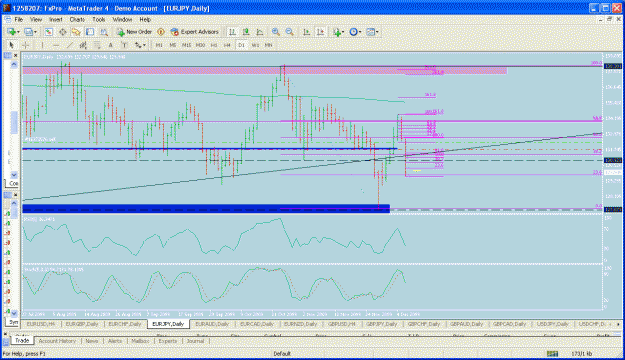Open the Journal terminal tab
Viewport: 625px width, 360px height.
click(195, 341)
